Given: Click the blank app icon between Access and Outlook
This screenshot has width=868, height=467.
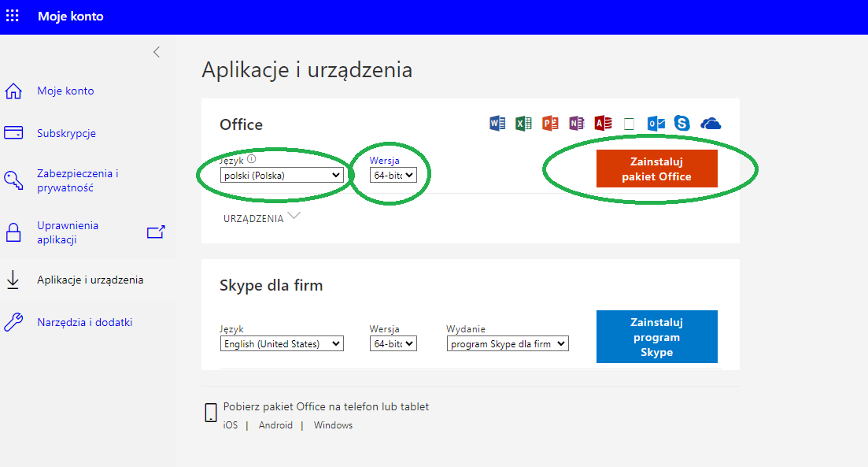Looking at the screenshot, I should point(629,124).
